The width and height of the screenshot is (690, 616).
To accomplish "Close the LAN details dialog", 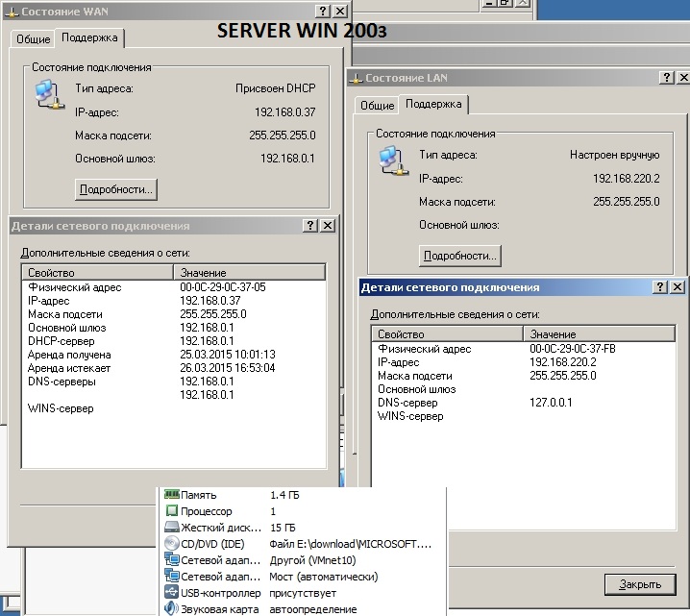I will (x=678, y=287).
